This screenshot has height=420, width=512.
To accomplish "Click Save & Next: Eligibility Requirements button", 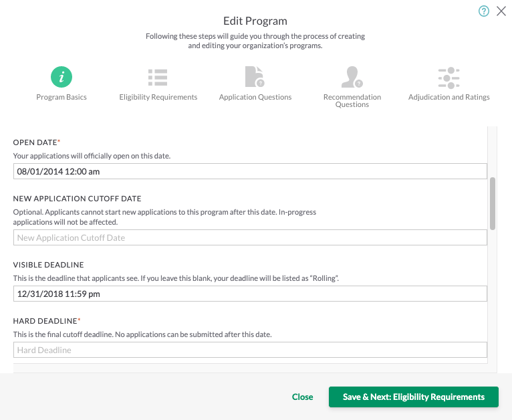I will pyautogui.click(x=414, y=397).
